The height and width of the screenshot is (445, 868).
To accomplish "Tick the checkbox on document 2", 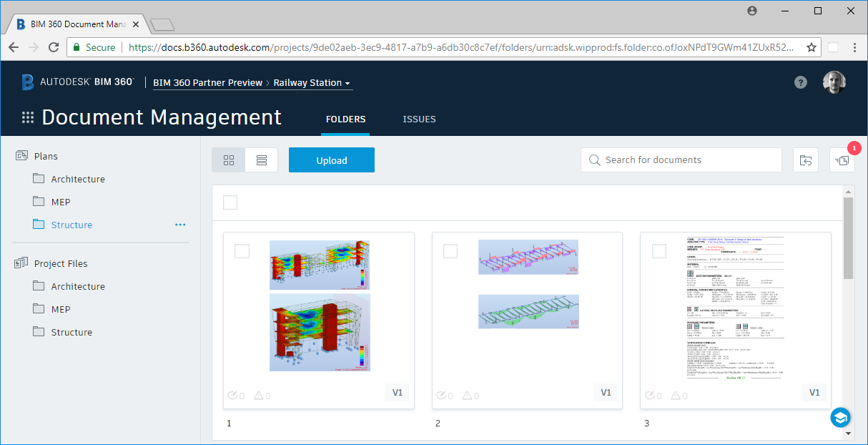I will (x=450, y=251).
